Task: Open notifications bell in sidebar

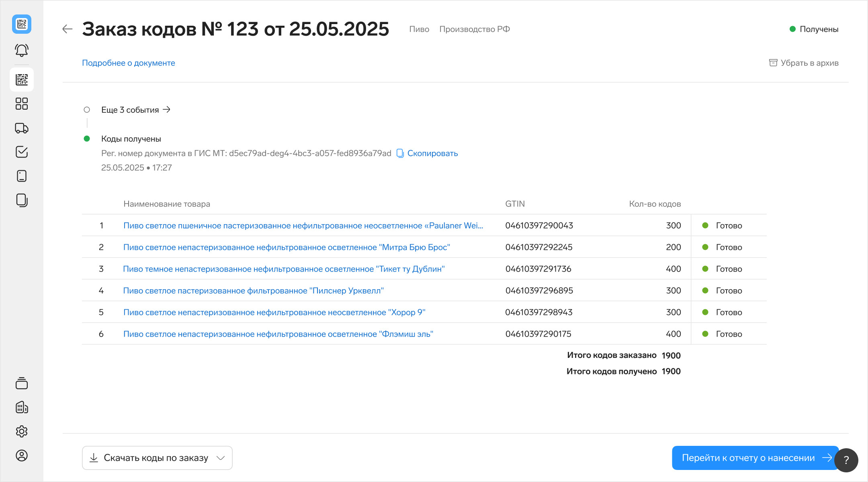Action: [x=22, y=50]
